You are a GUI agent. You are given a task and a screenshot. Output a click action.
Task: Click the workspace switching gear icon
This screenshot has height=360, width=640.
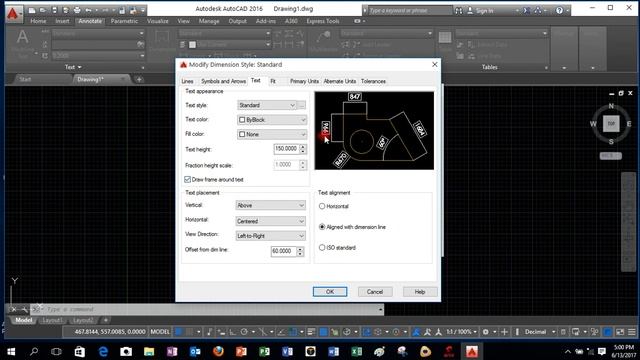tap(486, 332)
